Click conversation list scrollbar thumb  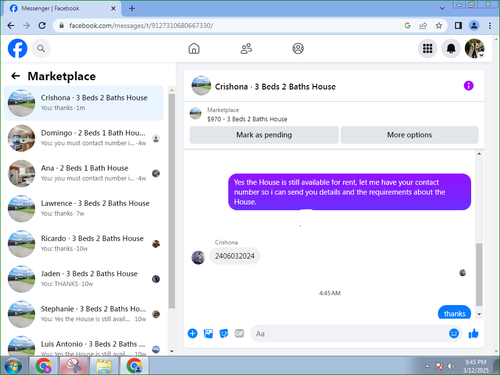point(172,201)
